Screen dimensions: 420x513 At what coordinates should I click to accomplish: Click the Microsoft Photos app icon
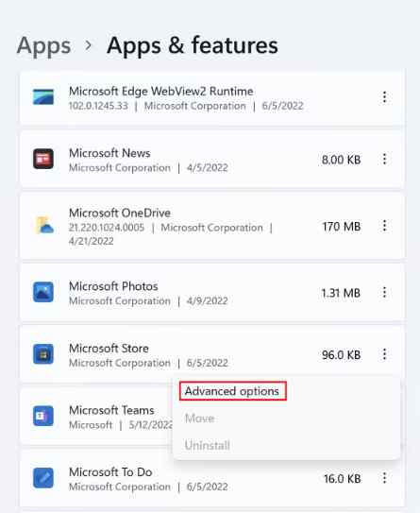coord(43,292)
